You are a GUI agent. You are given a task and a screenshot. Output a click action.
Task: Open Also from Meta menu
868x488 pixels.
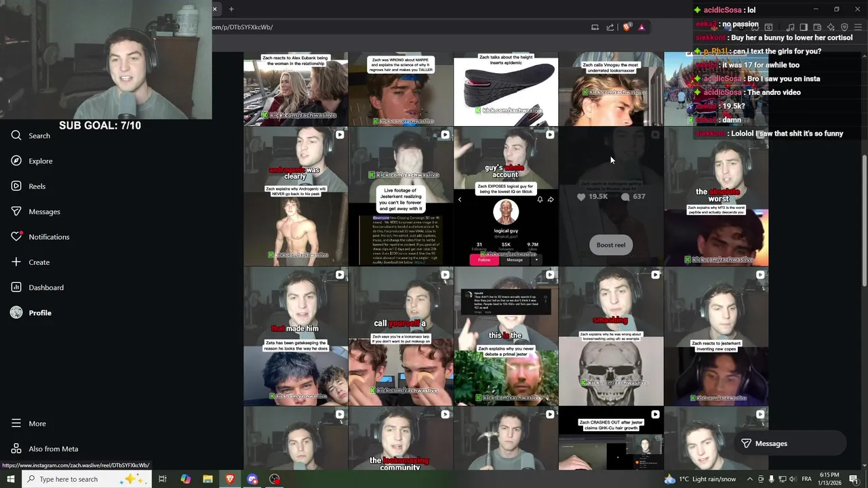click(x=45, y=449)
